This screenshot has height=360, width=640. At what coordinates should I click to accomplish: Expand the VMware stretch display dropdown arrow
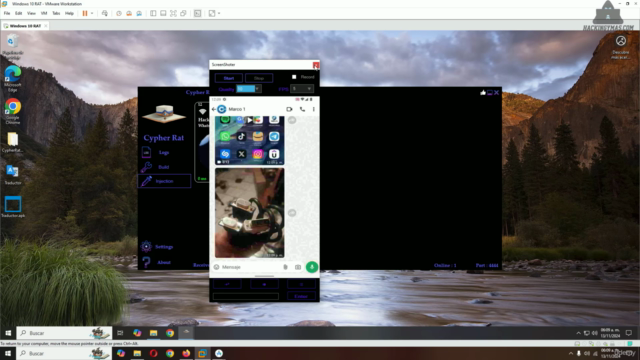[219, 13]
